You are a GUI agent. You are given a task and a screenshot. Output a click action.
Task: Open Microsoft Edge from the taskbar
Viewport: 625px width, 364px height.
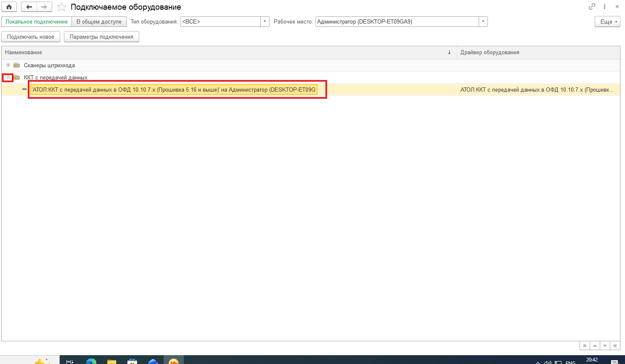click(91, 361)
